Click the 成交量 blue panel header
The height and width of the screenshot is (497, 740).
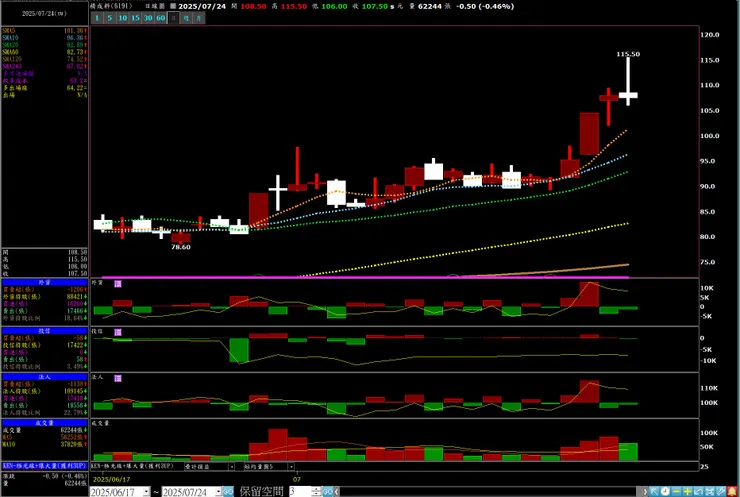tap(45, 423)
